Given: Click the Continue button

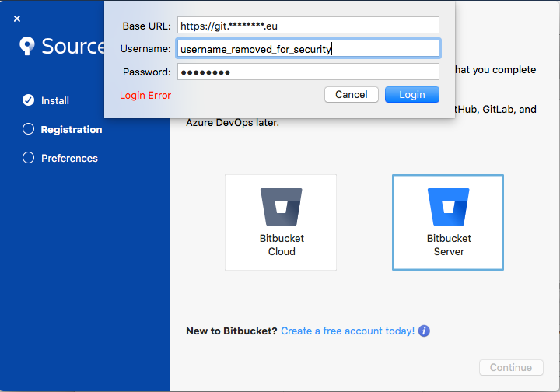Looking at the screenshot, I should coord(511,367).
